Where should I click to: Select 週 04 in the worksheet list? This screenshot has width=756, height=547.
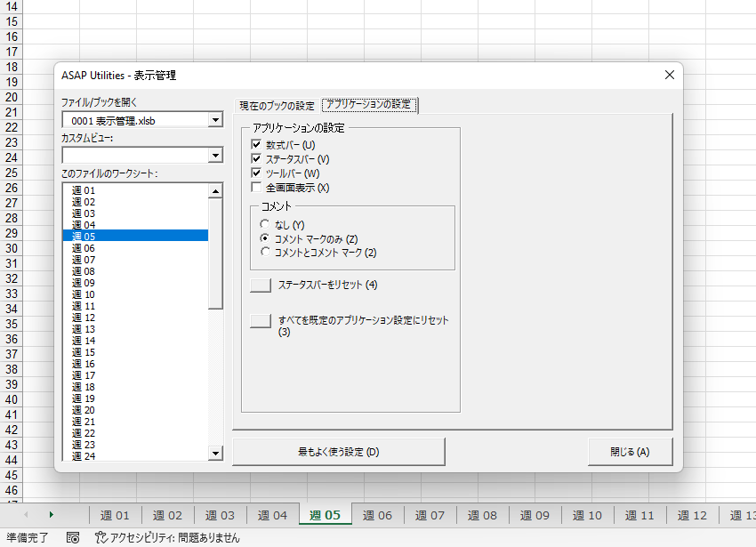135,225
